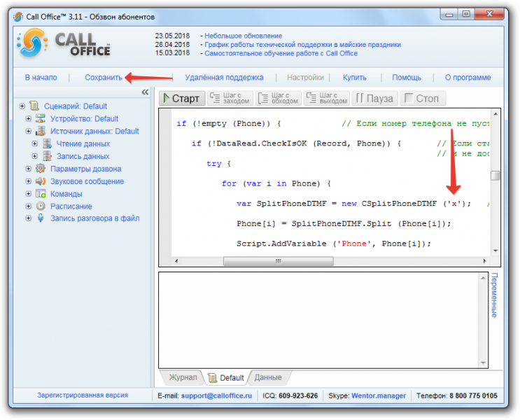Open О программе
This screenshot has height=420, width=520.
click(x=468, y=78)
